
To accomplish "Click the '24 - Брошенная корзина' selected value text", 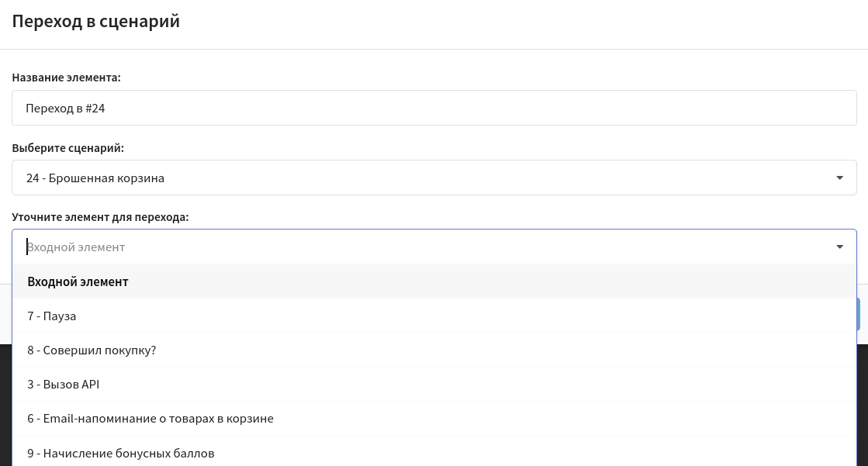I will 95,178.
